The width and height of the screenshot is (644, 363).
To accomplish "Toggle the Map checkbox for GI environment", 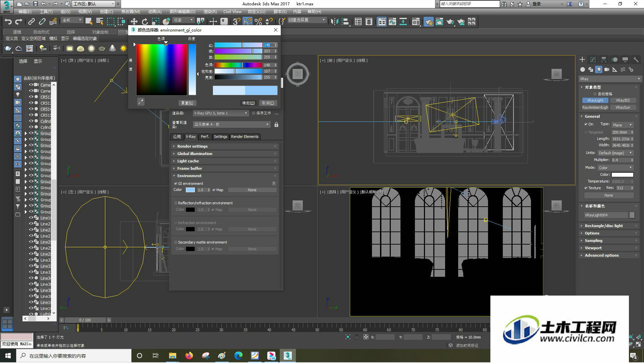I will (x=214, y=190).
